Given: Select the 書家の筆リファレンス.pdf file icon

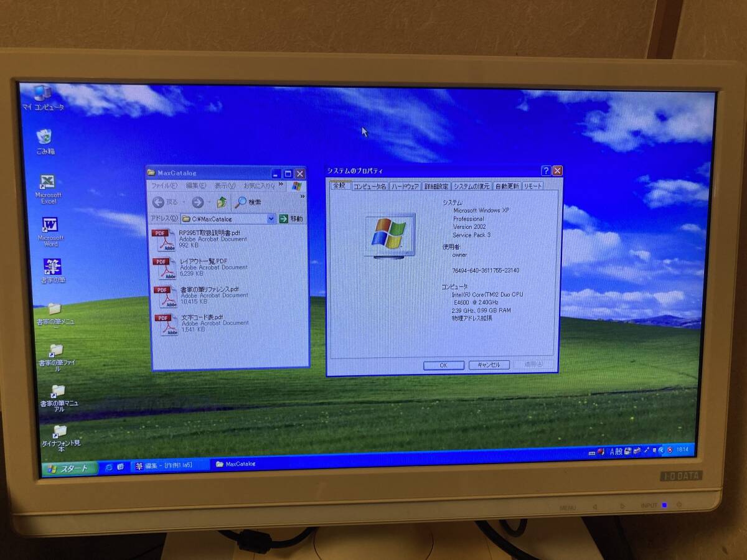Looking at the screenshot, I should pos(166,296).
